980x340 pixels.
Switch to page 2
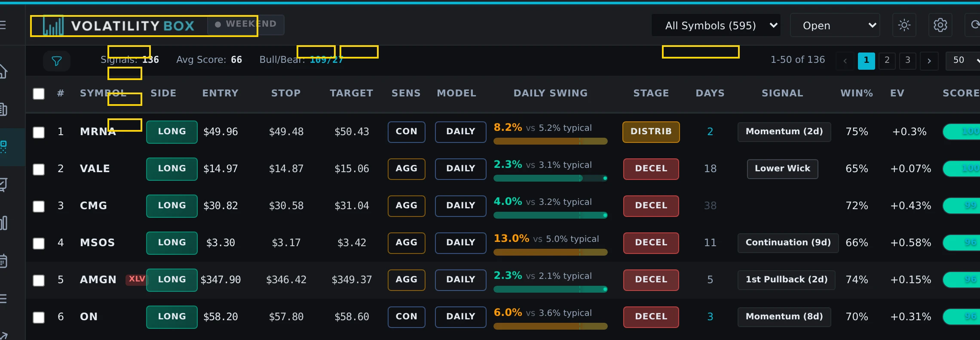click(887, 61)
